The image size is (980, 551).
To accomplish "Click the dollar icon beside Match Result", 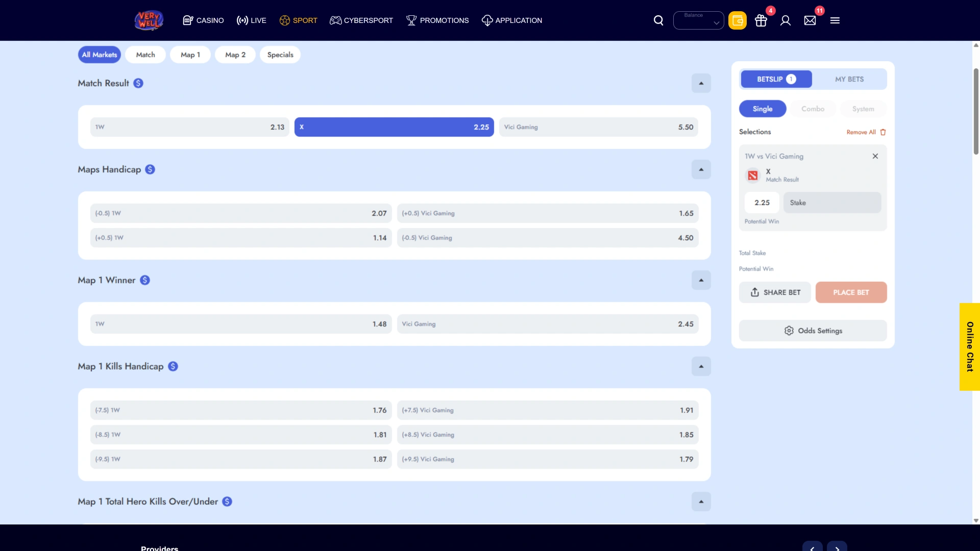I will click(138, 83).
